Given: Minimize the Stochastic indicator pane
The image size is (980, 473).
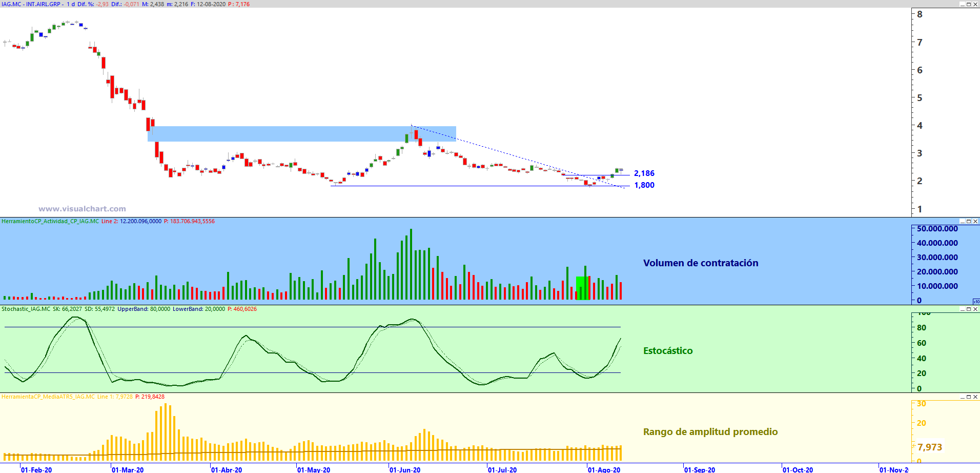Looking at the screenshot, I should pyautogui.click(x=962, y=309).
